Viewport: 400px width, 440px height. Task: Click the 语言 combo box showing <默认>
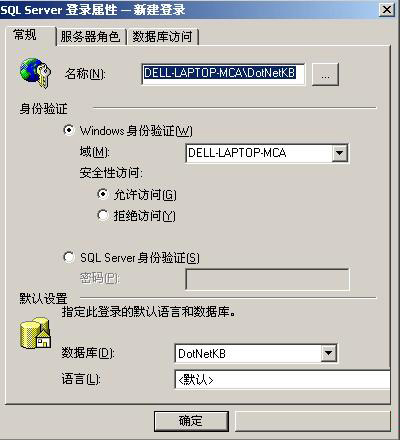tap(282, 379)
